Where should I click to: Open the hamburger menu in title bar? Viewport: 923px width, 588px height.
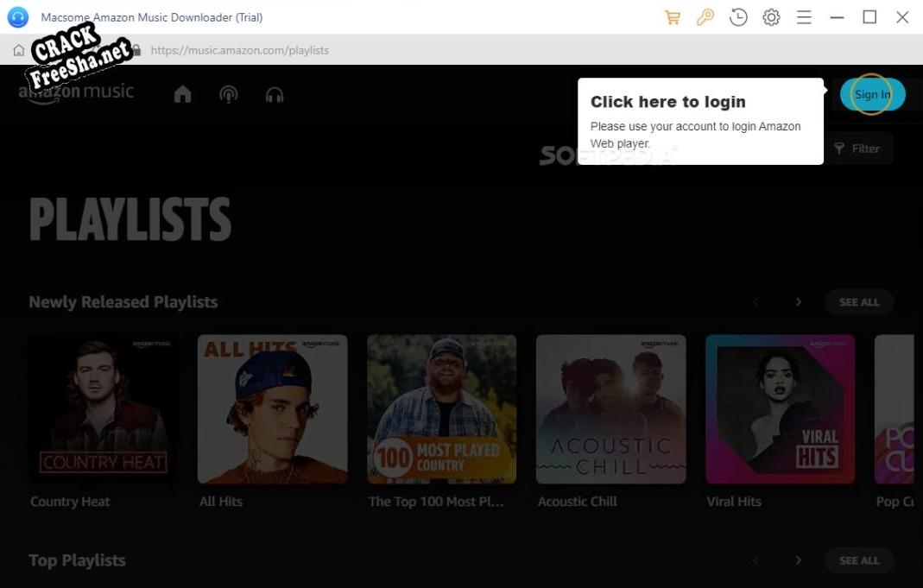tap(804, 17)
